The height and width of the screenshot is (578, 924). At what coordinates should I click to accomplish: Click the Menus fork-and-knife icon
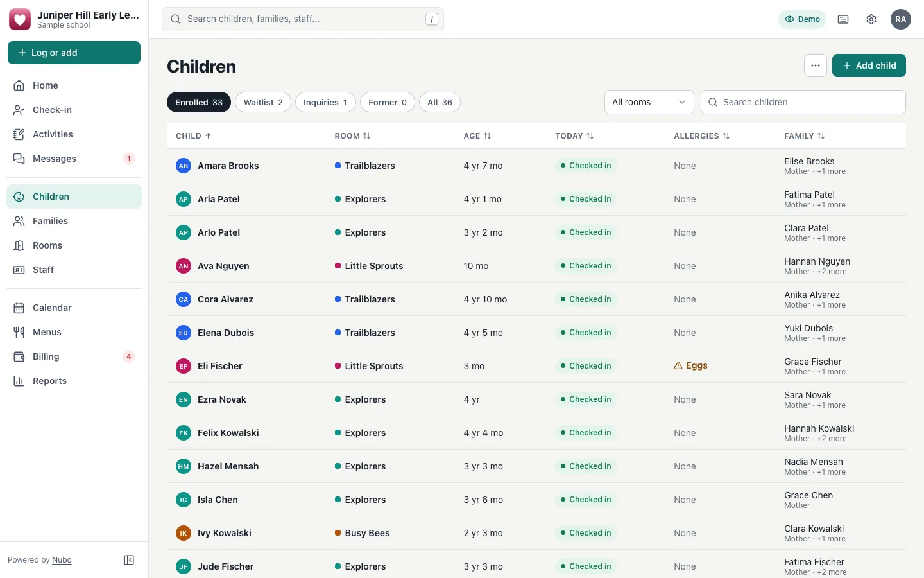(19, 332)
